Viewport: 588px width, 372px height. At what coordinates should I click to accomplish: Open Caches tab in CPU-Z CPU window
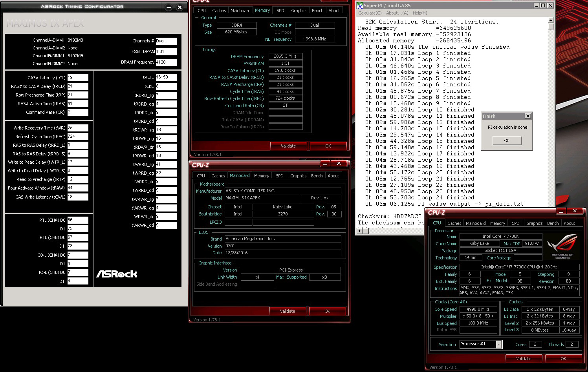click(454, 223)
